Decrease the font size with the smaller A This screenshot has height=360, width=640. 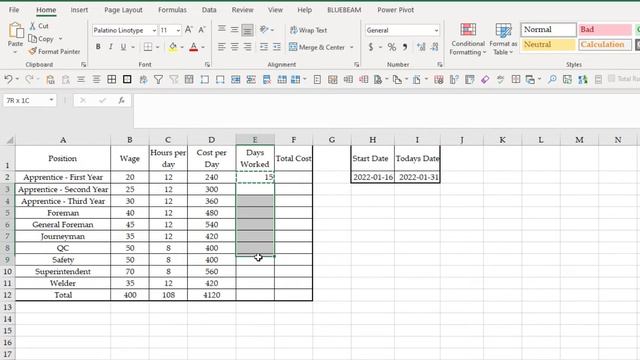pyautogui.click(x=202, y=30)
